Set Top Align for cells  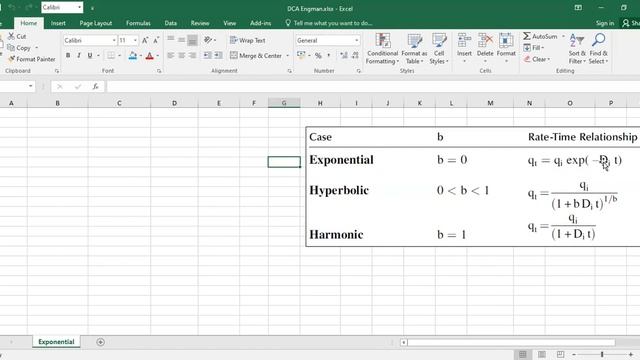click(171, 40)
